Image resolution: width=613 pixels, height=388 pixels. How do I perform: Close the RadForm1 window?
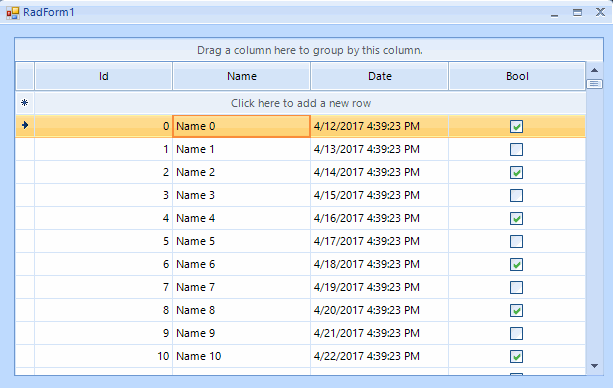[x=600, y=13]
